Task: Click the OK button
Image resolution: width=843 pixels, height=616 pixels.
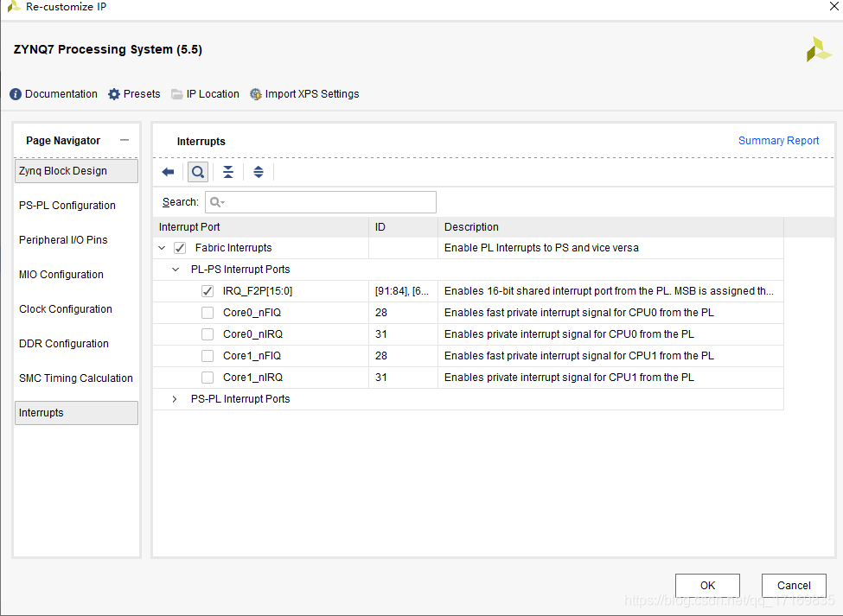Action: (x=707, y=586)
